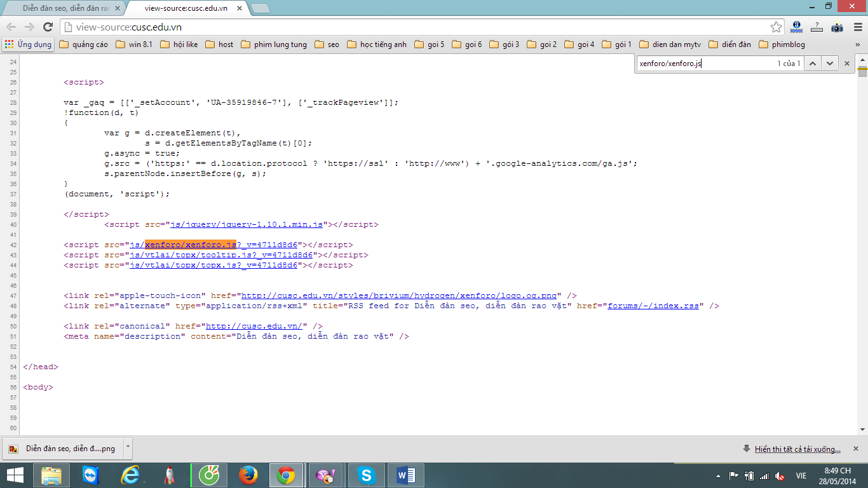Click the rocket icon on taskbar
The height and width of the screenshot is (488, 868).
tap(169, 475)
